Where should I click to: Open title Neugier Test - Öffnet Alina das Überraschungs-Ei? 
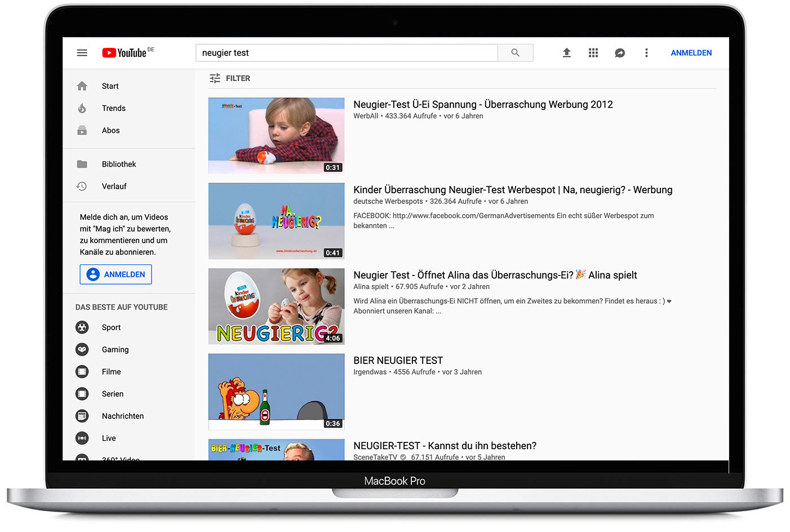click(495, 275)
